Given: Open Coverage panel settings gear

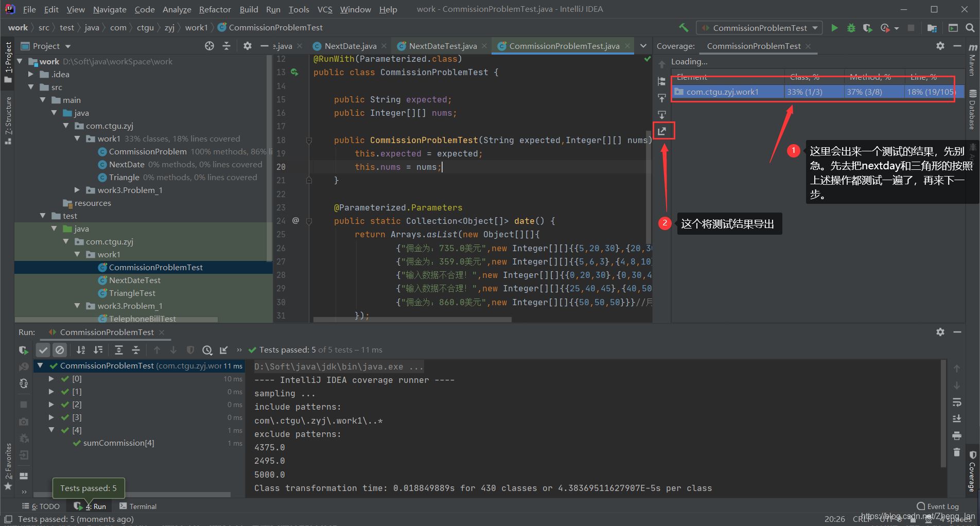Looking at the screenshot, I should pyautogui.click(x=940, y=46).
